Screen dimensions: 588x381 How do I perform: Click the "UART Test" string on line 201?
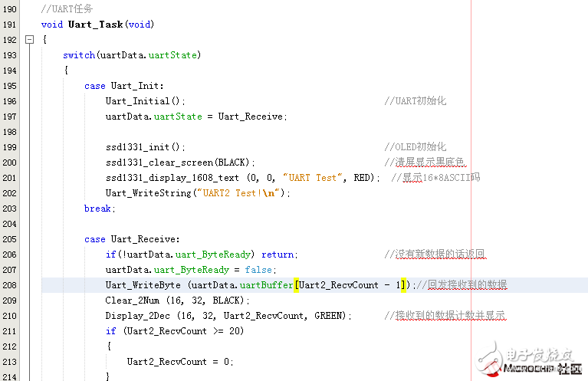pyautogui.click(x=310, y=178)
